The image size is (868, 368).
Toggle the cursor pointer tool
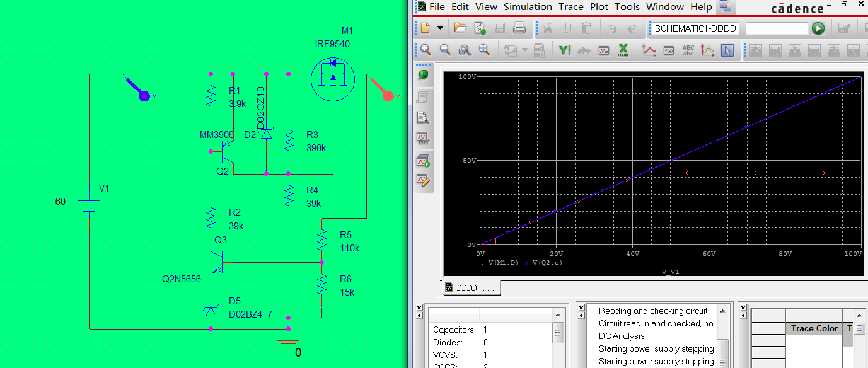tap(727, 50)
